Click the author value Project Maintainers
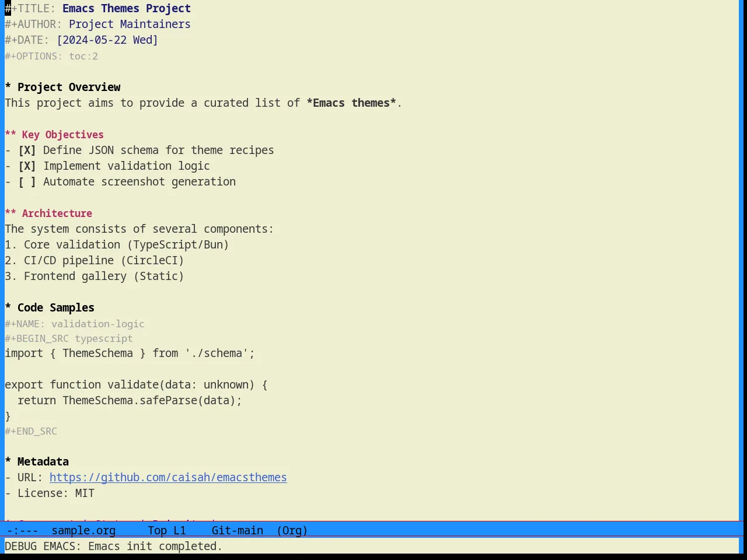Screen dimensions: 747x560 130,24
